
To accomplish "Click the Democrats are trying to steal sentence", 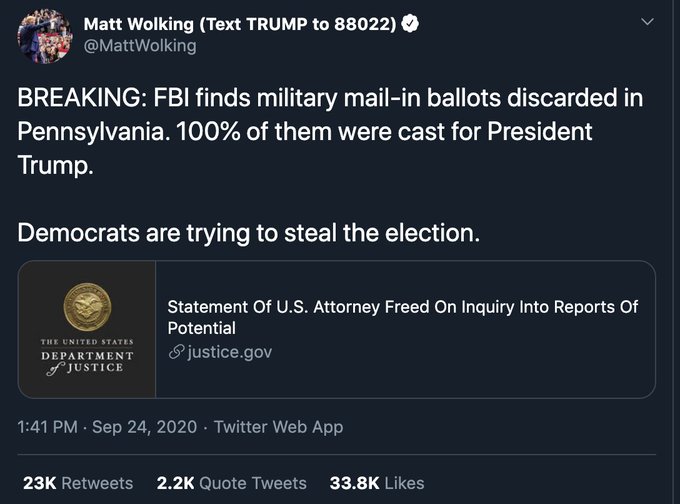I will tap(249, 233).
